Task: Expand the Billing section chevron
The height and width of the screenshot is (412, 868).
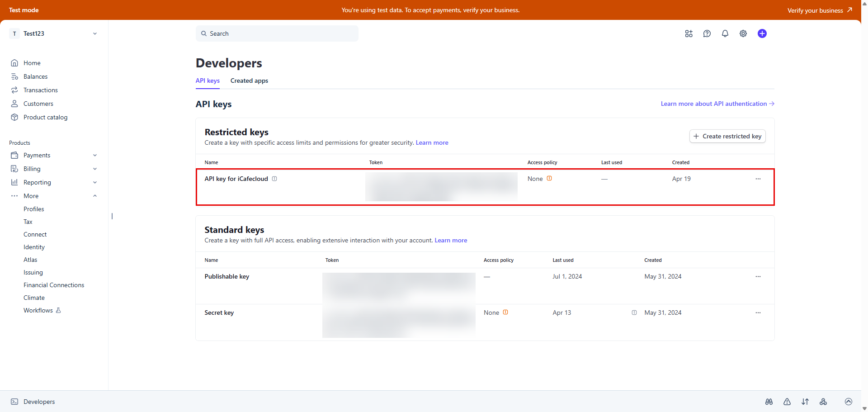Action: tap(95, 169)
